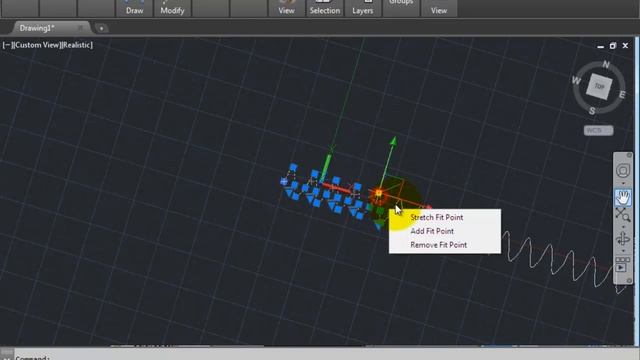Add a new drawing tab with plus button

coord(101,28)
